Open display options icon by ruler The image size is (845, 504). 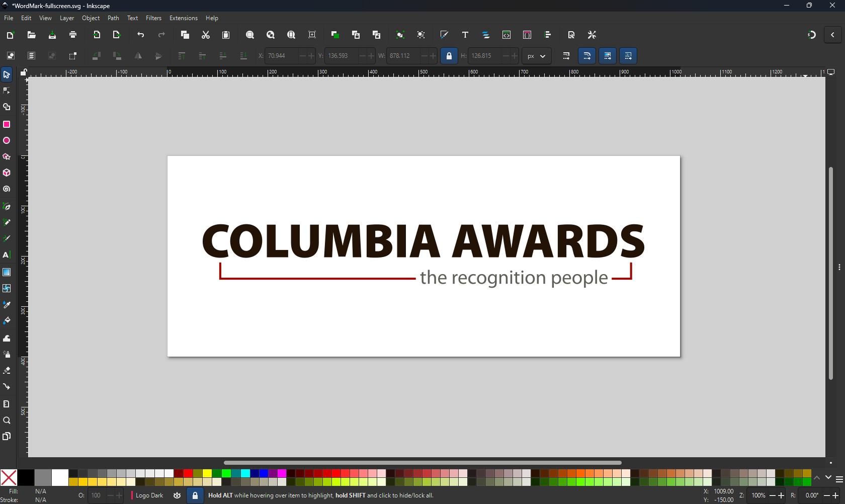coord(831,72)
